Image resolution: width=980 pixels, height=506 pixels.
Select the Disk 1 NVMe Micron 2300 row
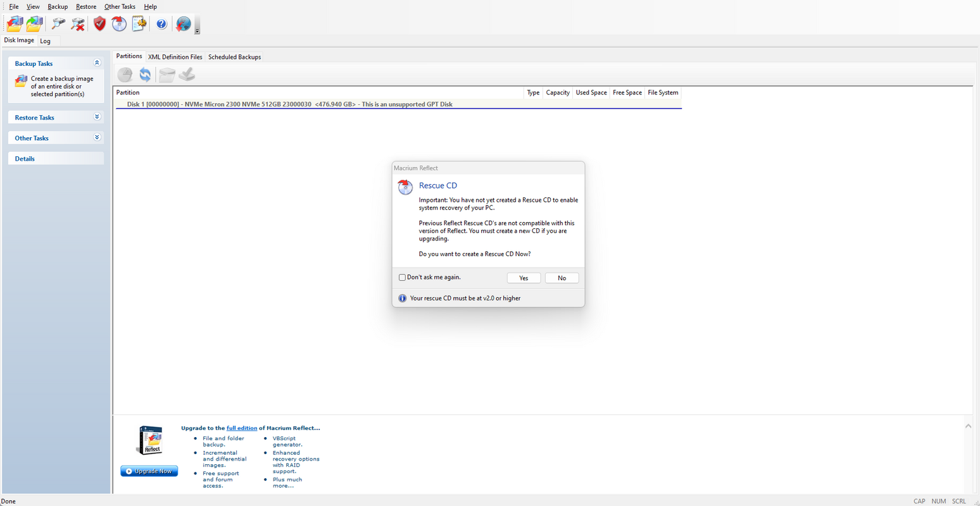click(398, 104)
